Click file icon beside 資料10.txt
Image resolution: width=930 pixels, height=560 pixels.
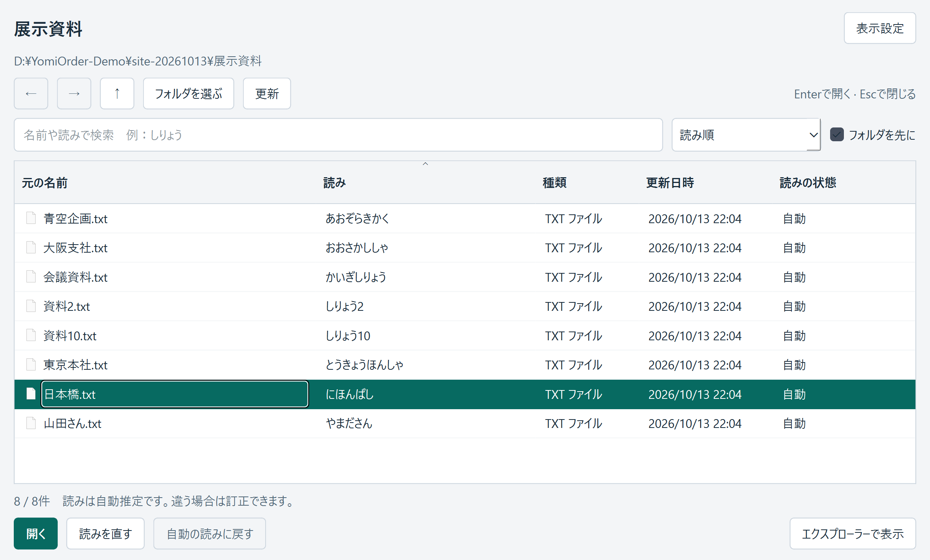(x=31, y=335)
